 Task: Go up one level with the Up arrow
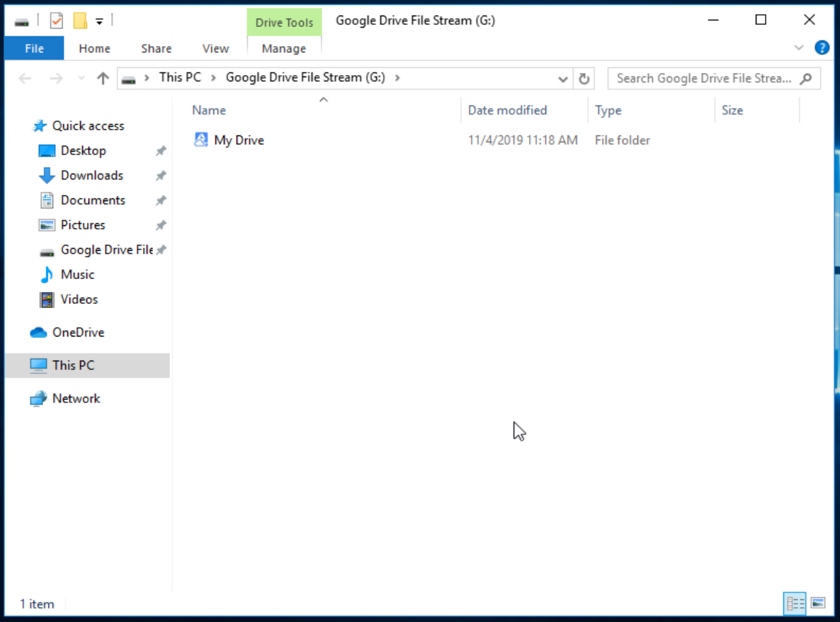[x=103, y=79]
